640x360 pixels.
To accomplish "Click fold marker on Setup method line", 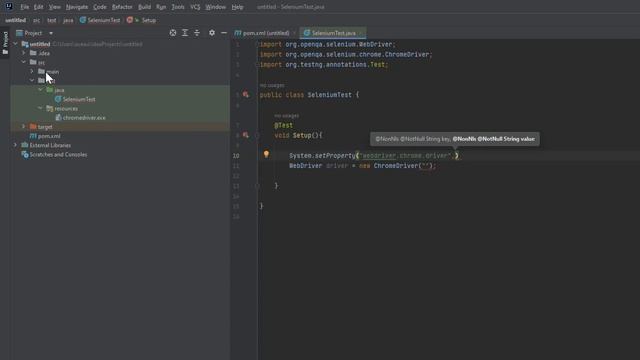I will [x=257, y=135].
